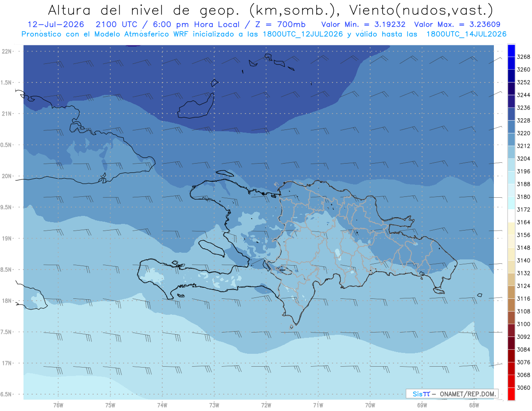Click colorbar label '3140'
Screen dimensions: 532x411
point(524,260)
